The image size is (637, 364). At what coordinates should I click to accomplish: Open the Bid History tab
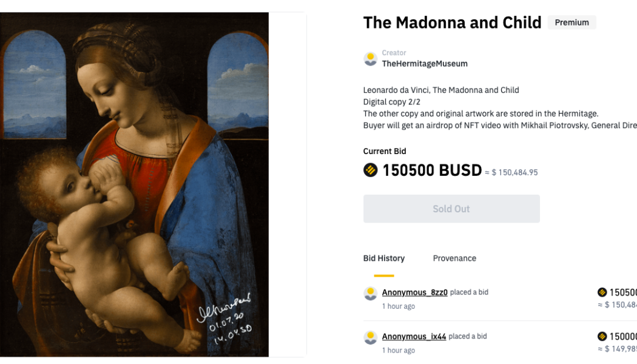click(x=383, y=258)
